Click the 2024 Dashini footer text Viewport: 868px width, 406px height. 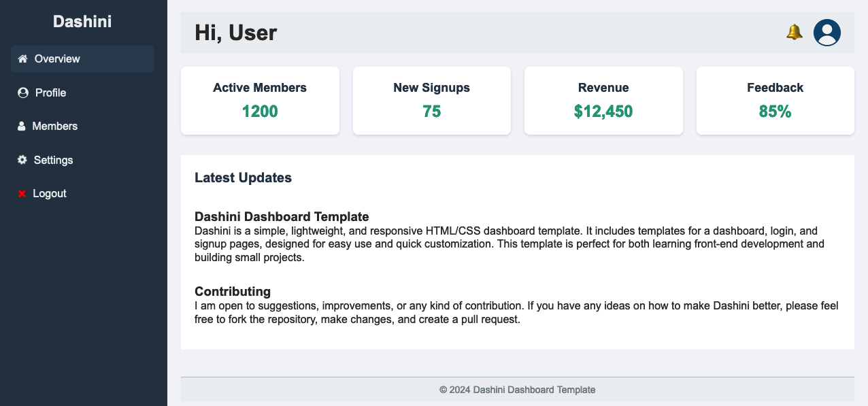pyautogui.click(x=518, y=389)
